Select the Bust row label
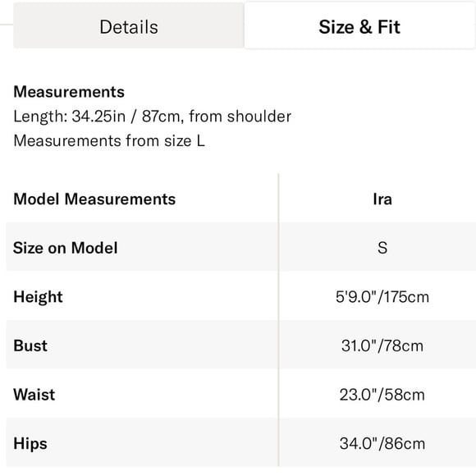The width and height of the screenshot is (476, 476). tap(30, 346)
